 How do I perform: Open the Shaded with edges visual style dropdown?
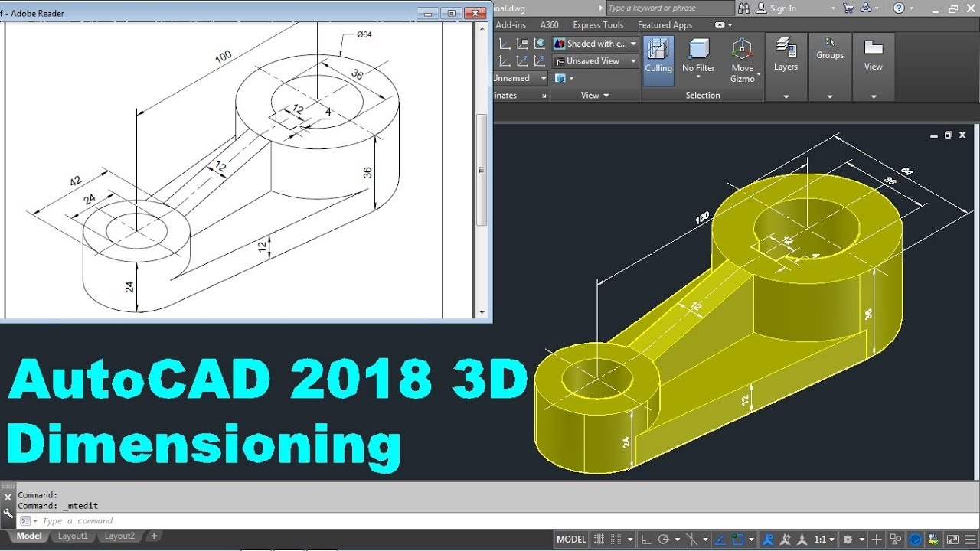click(x=634, y=44)
